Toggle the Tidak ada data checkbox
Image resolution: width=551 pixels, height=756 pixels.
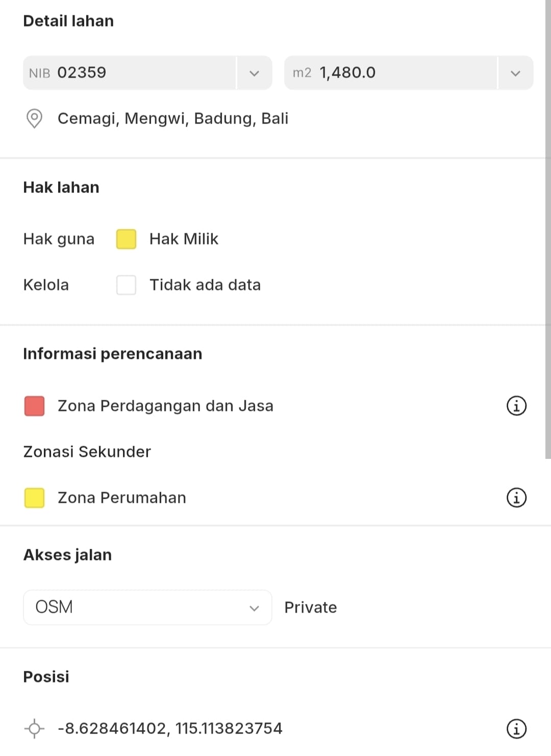tap(126, 285)
